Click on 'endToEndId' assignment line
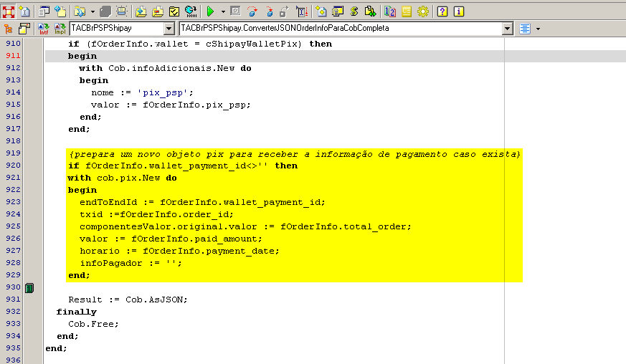Viewport: 626px width, 364px height. (202, 202)
